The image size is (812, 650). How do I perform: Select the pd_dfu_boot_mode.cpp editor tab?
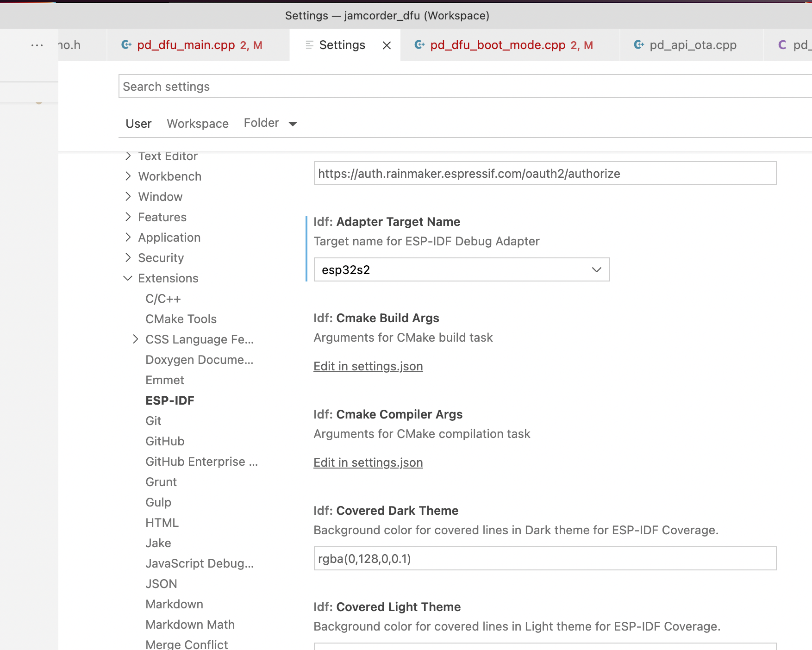[498, 44]
